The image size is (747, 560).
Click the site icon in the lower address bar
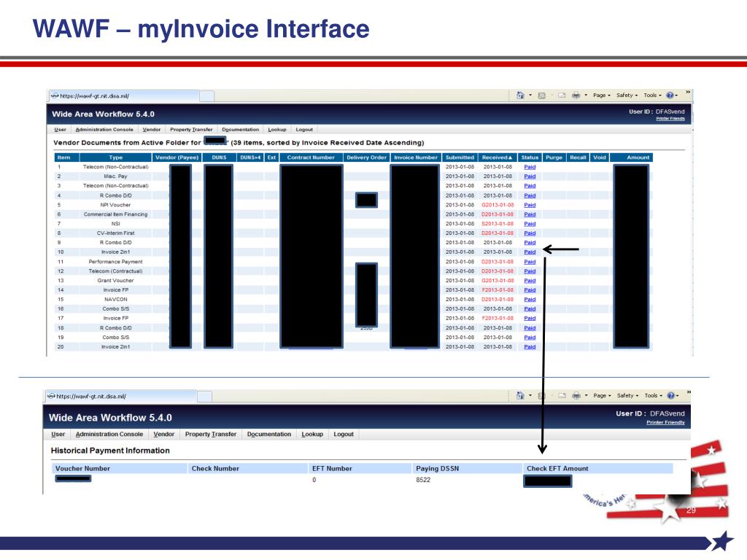point(52,396)
